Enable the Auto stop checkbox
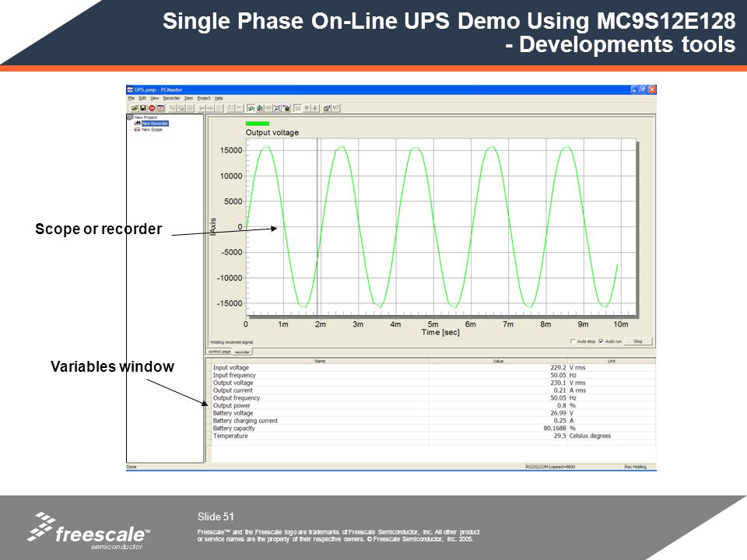The width and height of the screenshot is (747, 560). coord(573,341)
